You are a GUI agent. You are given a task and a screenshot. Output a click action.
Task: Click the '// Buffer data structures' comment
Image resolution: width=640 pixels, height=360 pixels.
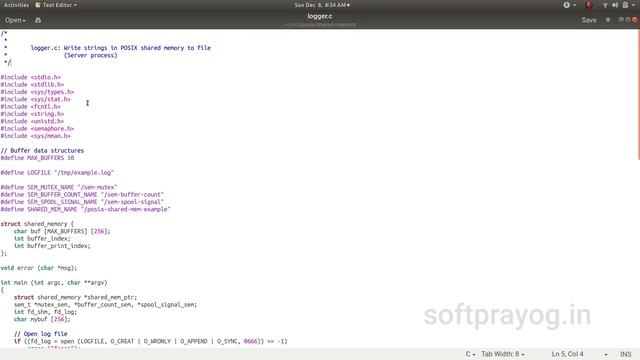[x=42, y=151]
